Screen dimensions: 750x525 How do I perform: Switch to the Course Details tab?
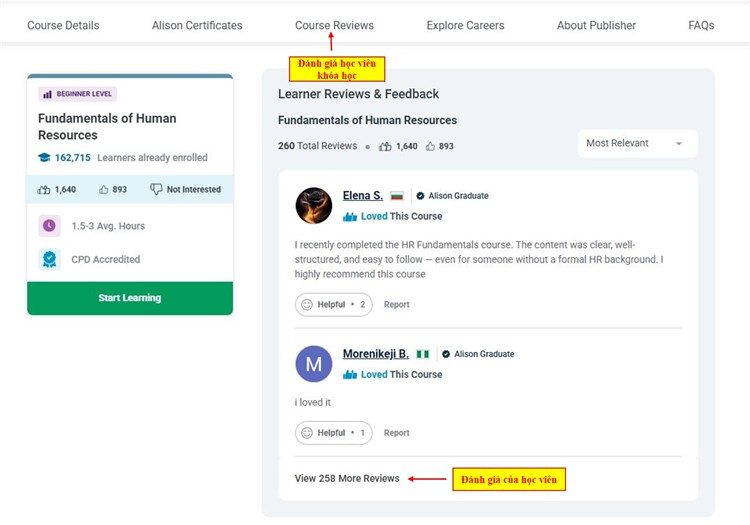(x=63, y=25)
